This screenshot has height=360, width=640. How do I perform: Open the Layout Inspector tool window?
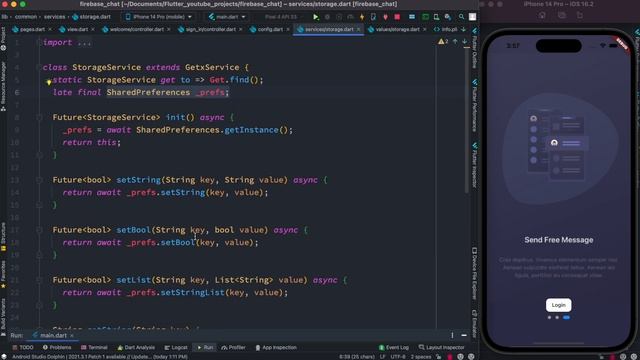coord(442,347)
